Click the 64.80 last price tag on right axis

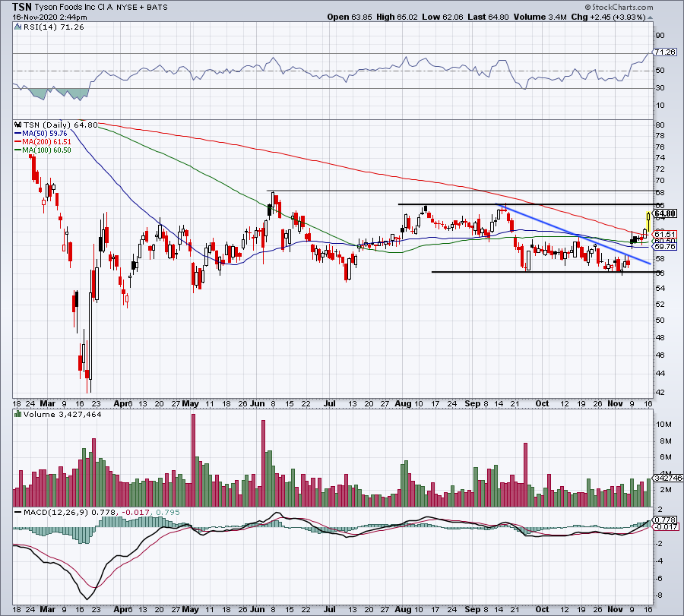pyautogui.click(x=665, y=213)
